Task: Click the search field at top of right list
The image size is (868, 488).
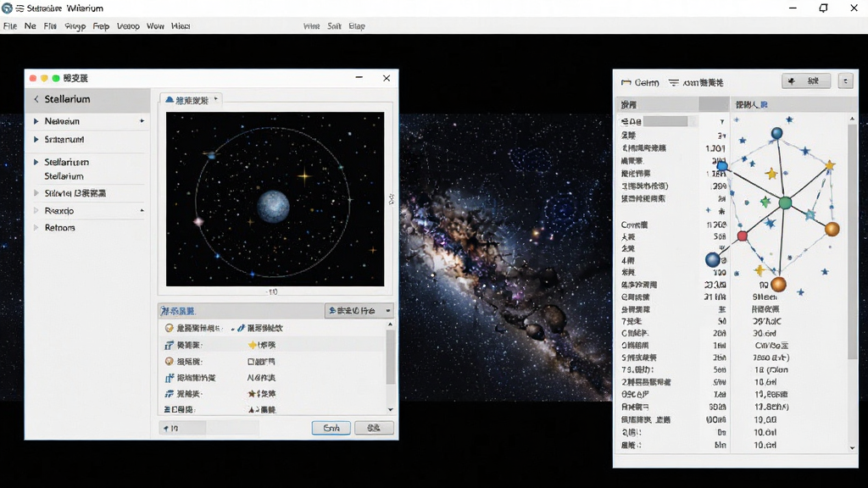Action: point(665,121)
